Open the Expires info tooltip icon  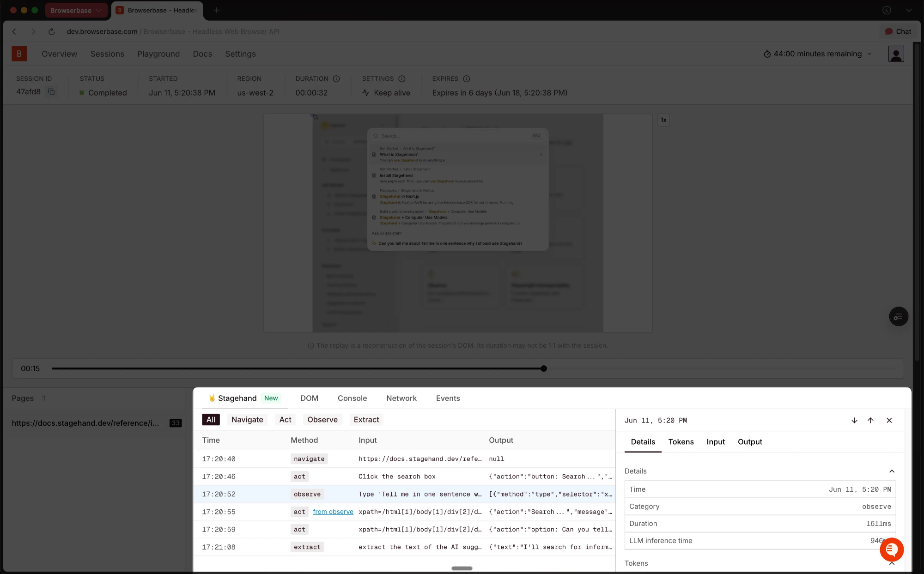pos(467,79)
